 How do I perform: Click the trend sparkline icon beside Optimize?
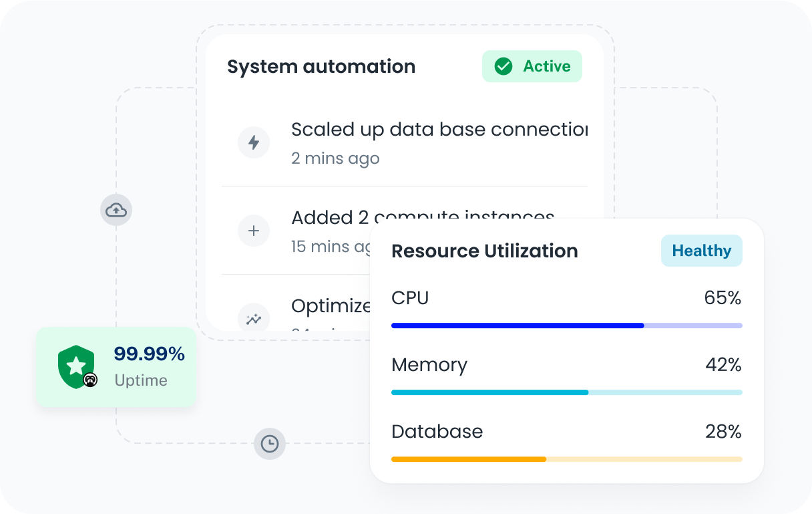point(254,319)
